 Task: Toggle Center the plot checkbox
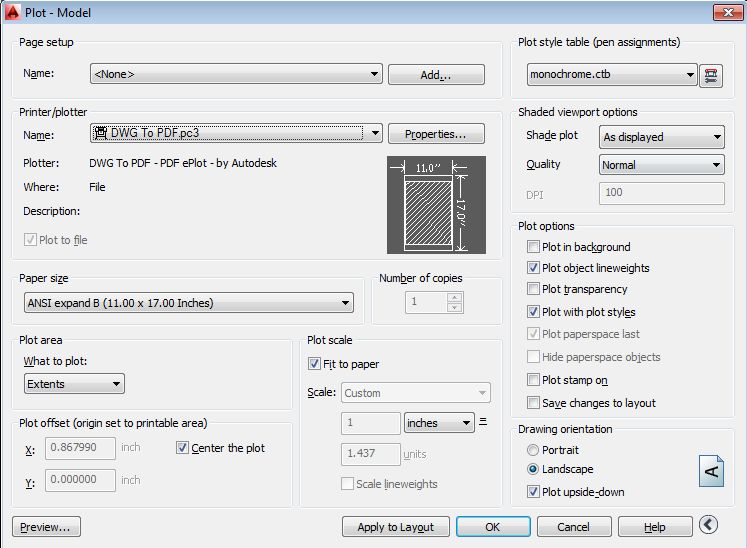(182, 447)
